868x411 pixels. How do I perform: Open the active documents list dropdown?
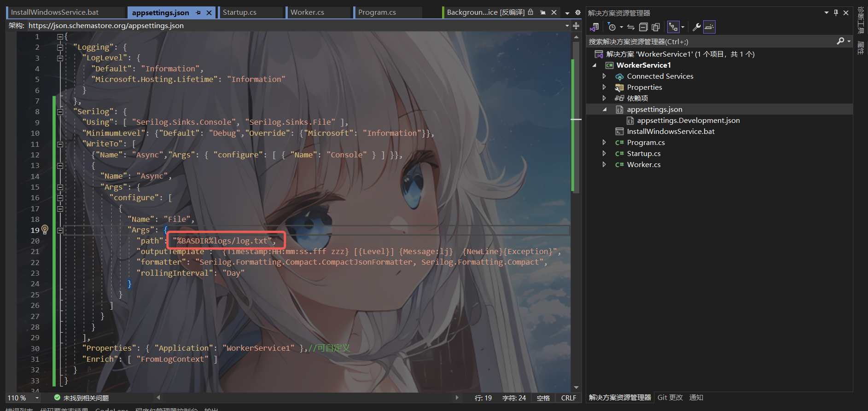[567, 13]
